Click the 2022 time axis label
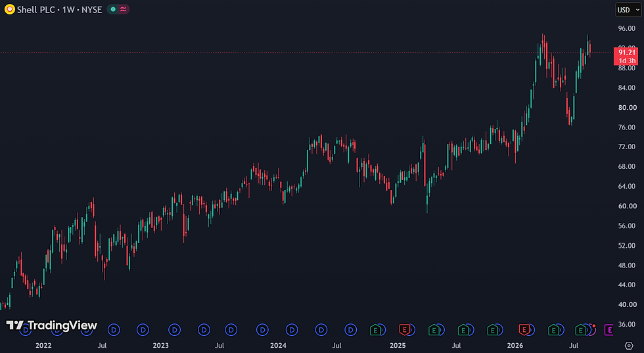This screenshot has width=644, height=353. click(43, 346)
